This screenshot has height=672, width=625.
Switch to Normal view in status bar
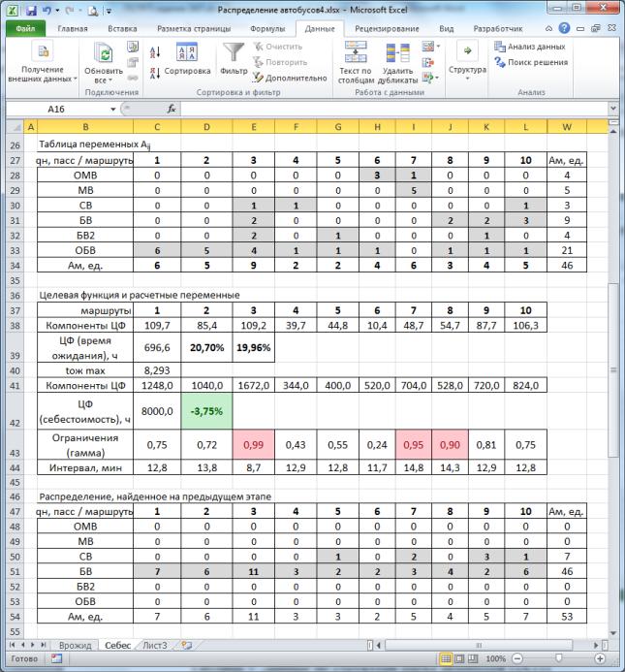click(x=446, y=658)
